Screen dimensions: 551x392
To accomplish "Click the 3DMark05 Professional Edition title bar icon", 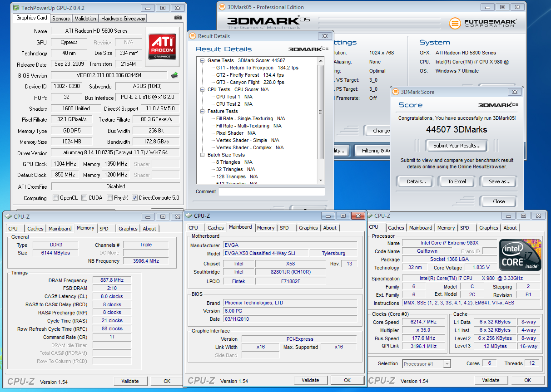I will (222, 7).
